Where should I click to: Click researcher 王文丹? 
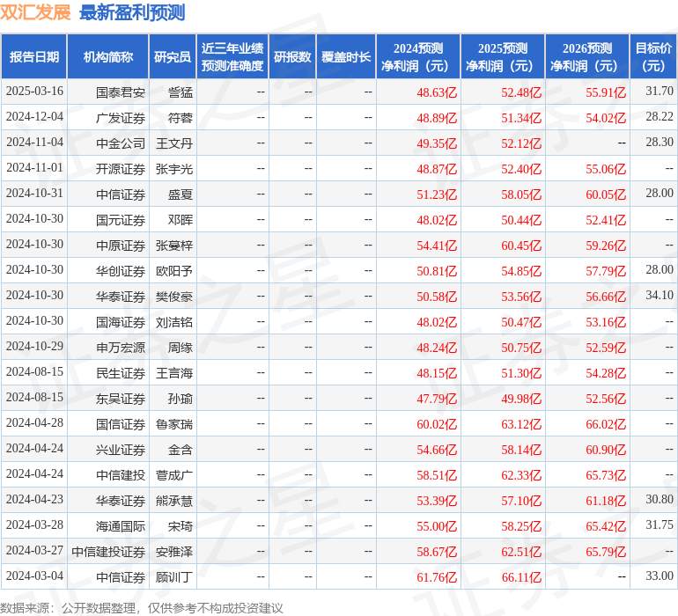tap(174, 143)
